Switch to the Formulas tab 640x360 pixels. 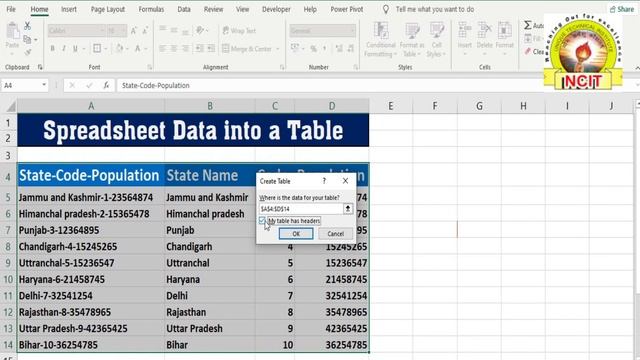(x=151, y=9)
